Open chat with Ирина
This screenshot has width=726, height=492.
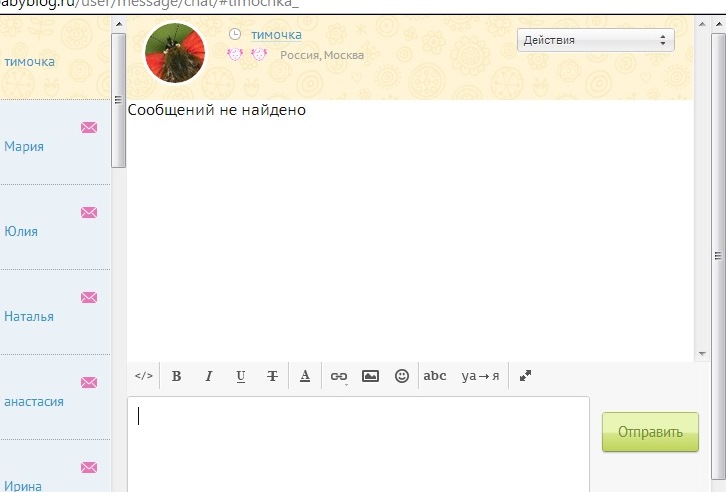[55, 467]
